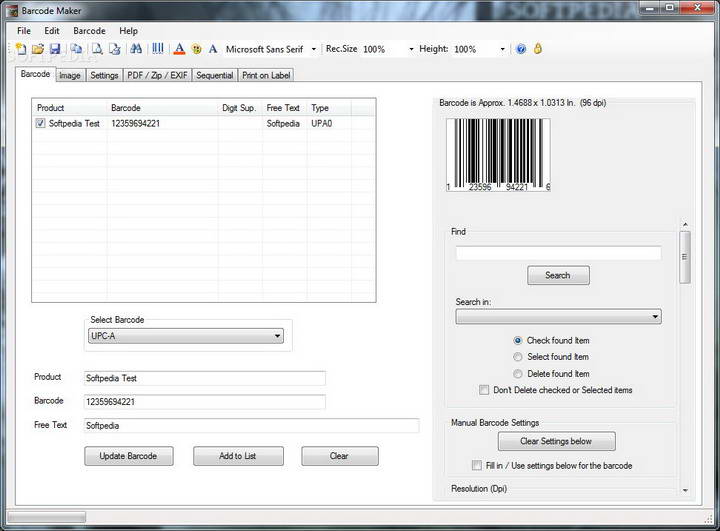This screenshot has width=720, height=531.
Task: Click the yellow palette color icon
Action: click(197, 49)
